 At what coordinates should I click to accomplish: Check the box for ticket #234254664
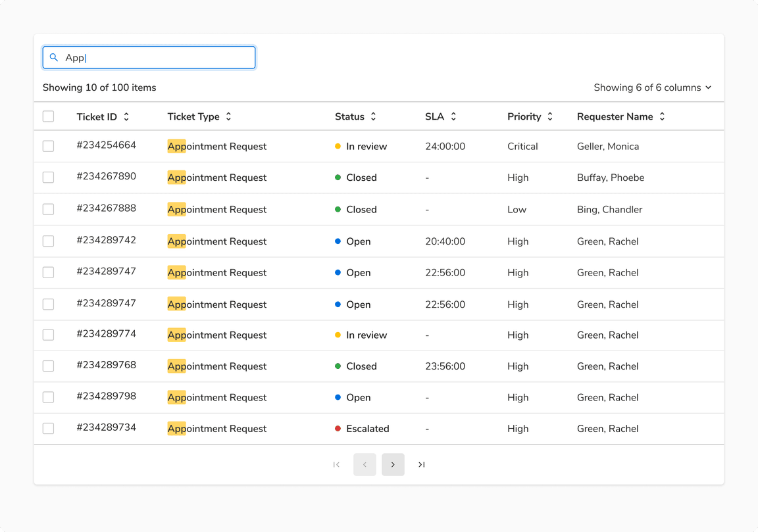48,146
